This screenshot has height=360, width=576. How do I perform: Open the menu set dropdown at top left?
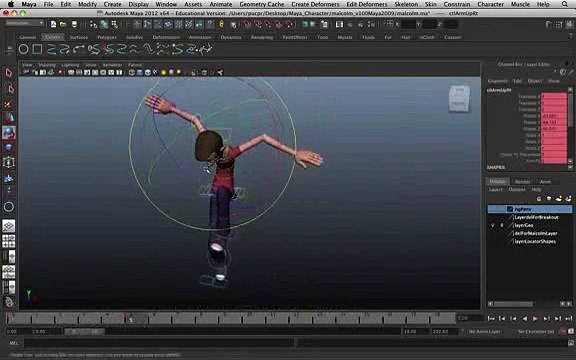(x=25, y=23)
